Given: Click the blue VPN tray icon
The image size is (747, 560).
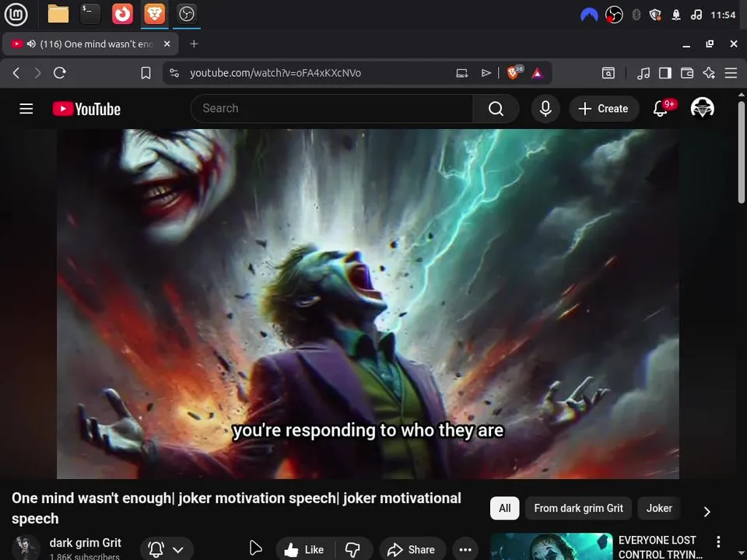Looking at the screenshot, I should point(589,16).
